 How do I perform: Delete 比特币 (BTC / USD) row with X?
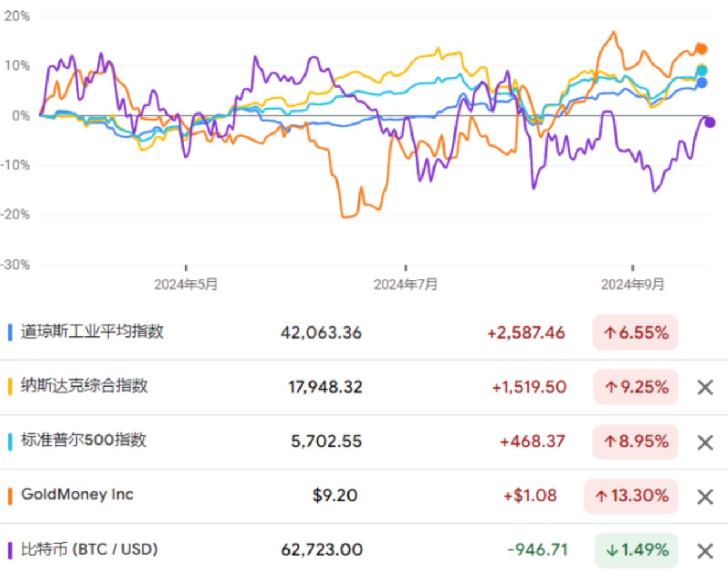[x=705, y=551]
